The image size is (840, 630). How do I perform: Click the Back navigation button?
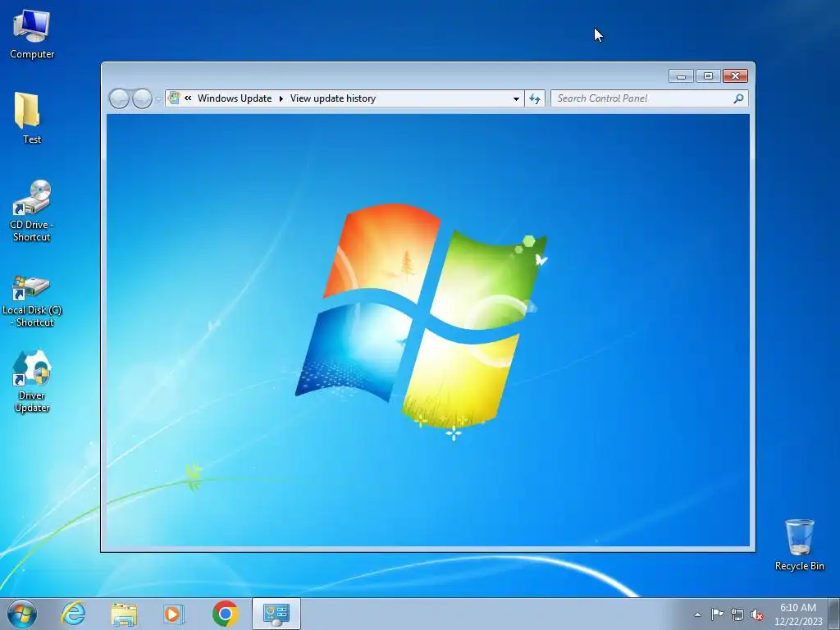[119, 98]
